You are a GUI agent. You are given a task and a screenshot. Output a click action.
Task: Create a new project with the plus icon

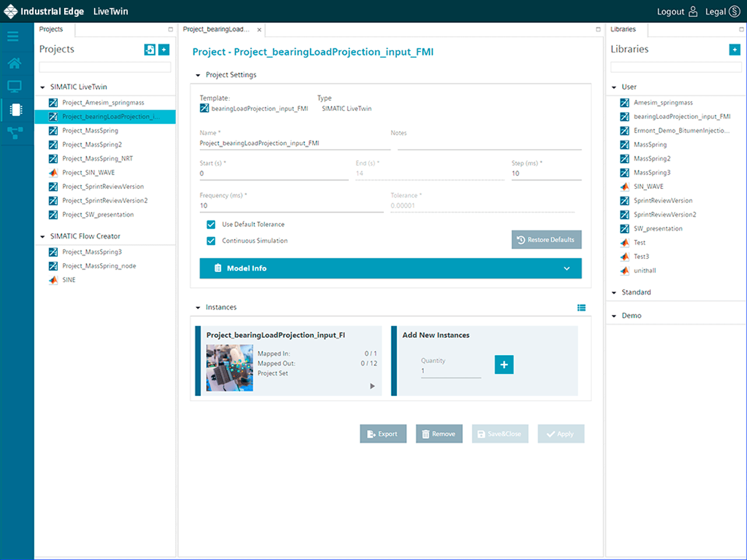[x=163, y=50]
